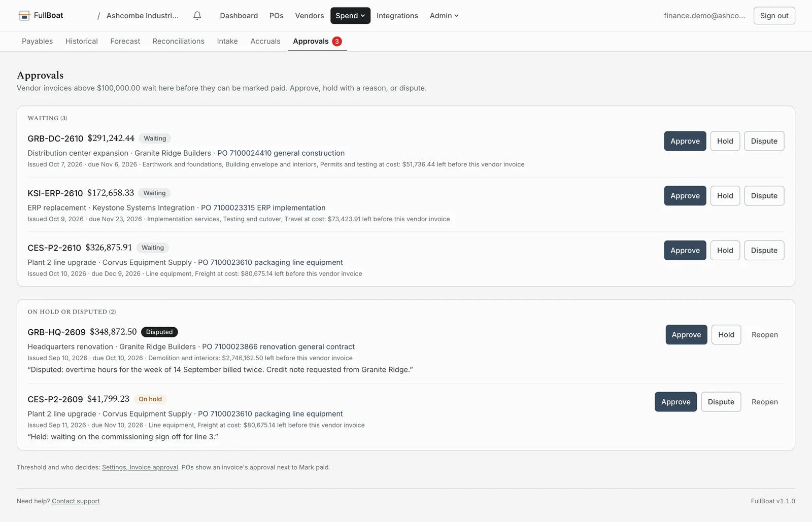Click the finance.demo@ashco... account email

pyautogui.click(x=704, y=16)
